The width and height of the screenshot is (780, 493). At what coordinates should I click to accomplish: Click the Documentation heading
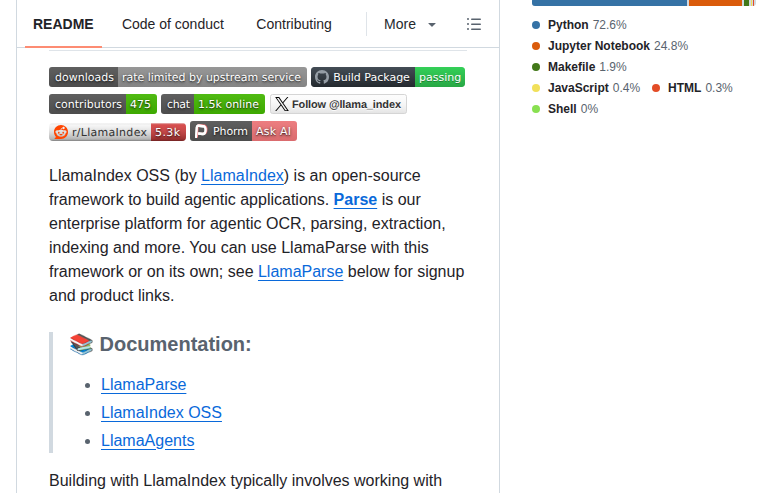(x=175, y=344)
